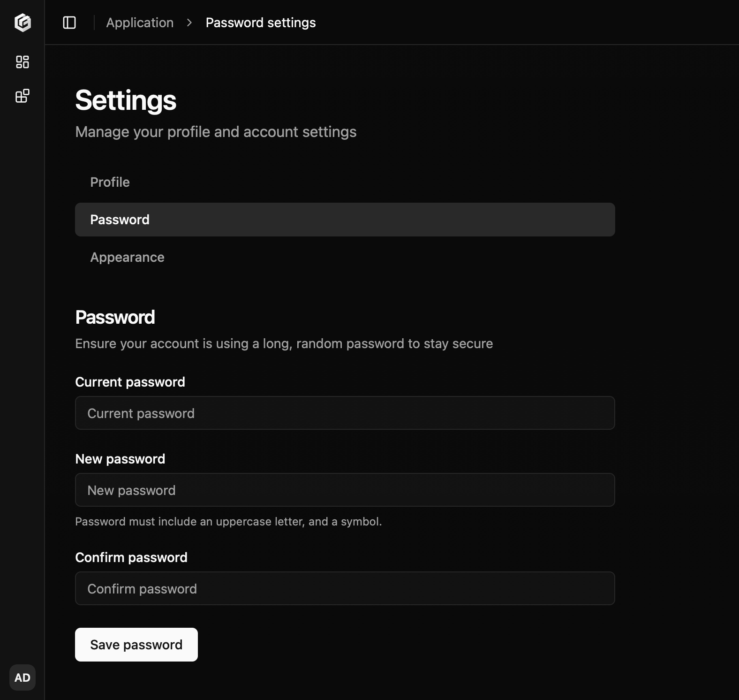The width and height of the screenshot is (739, 700).
Task: Open the Appearance settings tab
Action: (x=345, y=257)
